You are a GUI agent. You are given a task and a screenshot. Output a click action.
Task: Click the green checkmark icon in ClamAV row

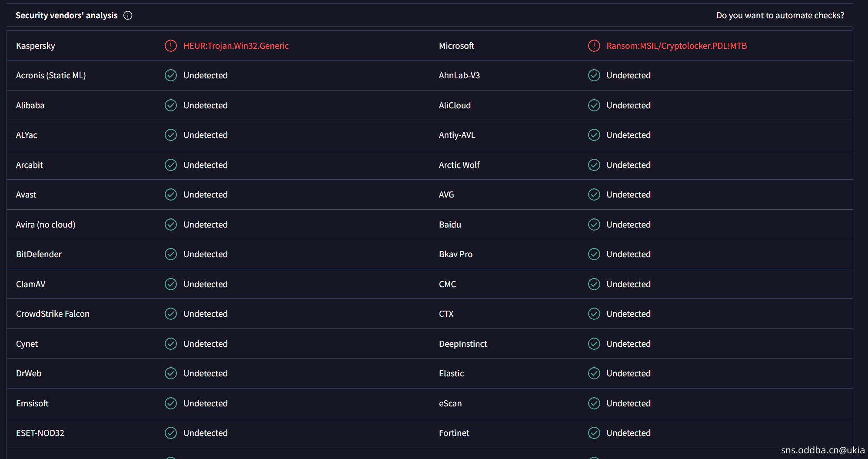tap(171, 284)
